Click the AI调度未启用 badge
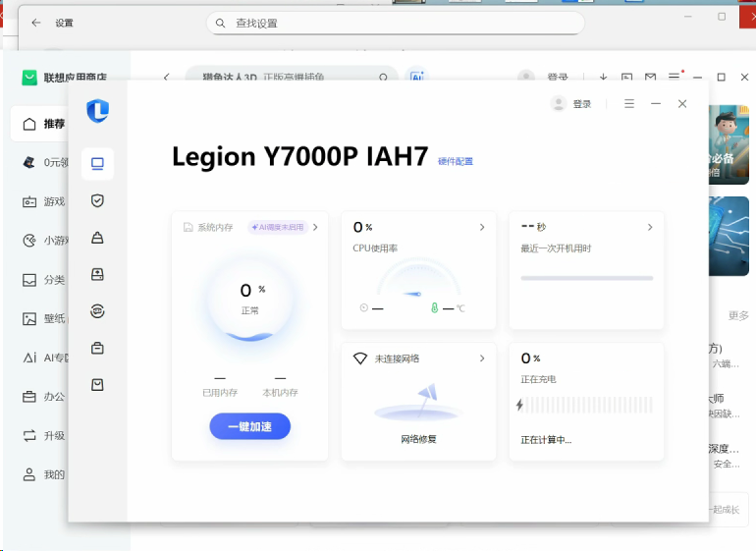Screen dimensions: 756x551 click(278, 227)
